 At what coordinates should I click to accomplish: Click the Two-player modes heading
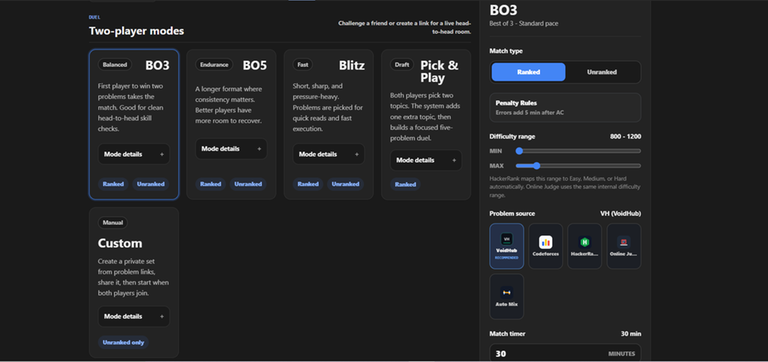tap(136, 31)
